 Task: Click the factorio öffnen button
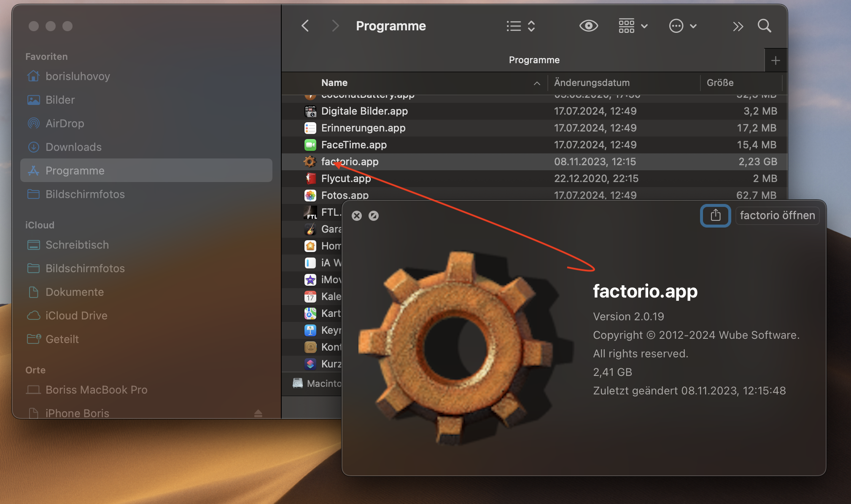(777, 215)
